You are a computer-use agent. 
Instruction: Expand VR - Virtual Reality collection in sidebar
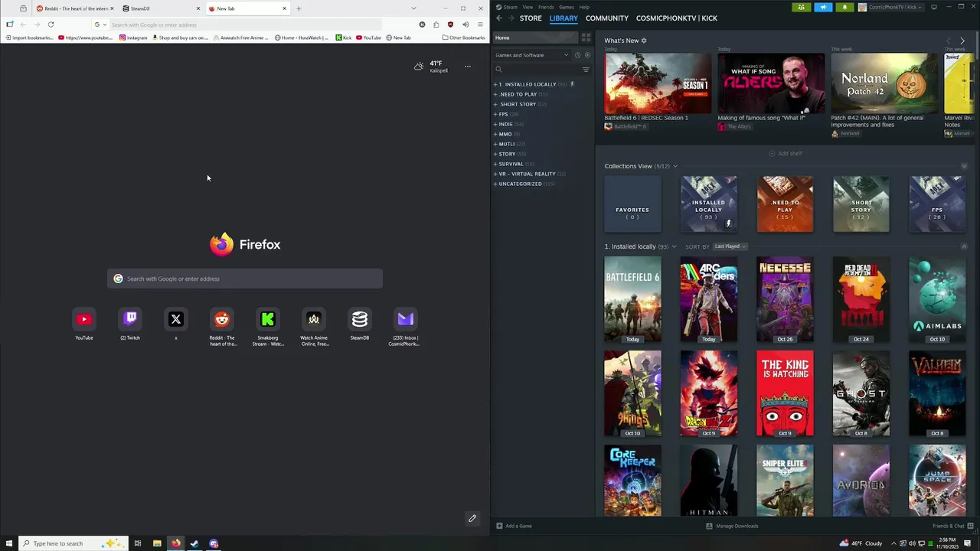point(495,174)
